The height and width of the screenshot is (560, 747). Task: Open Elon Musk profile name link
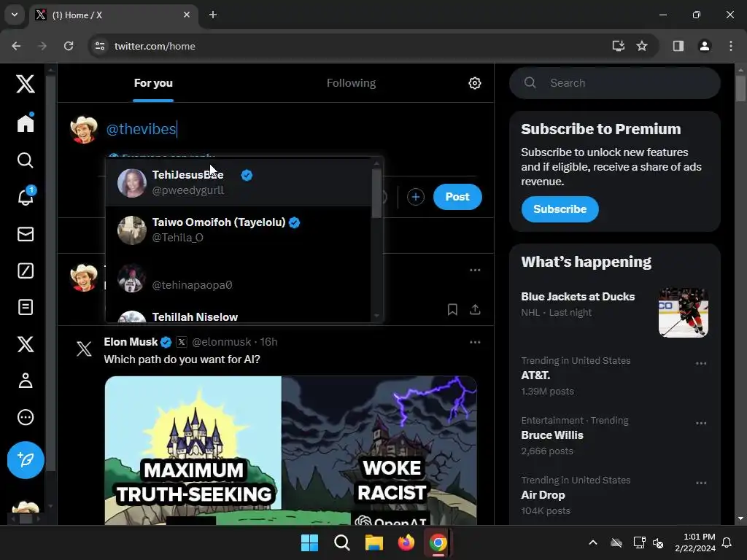coord(131,342)
